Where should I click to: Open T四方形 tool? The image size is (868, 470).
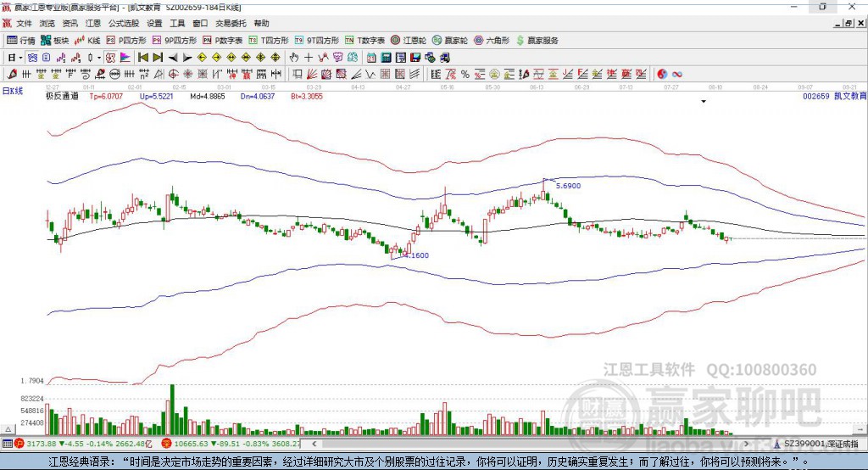point(269,41)
